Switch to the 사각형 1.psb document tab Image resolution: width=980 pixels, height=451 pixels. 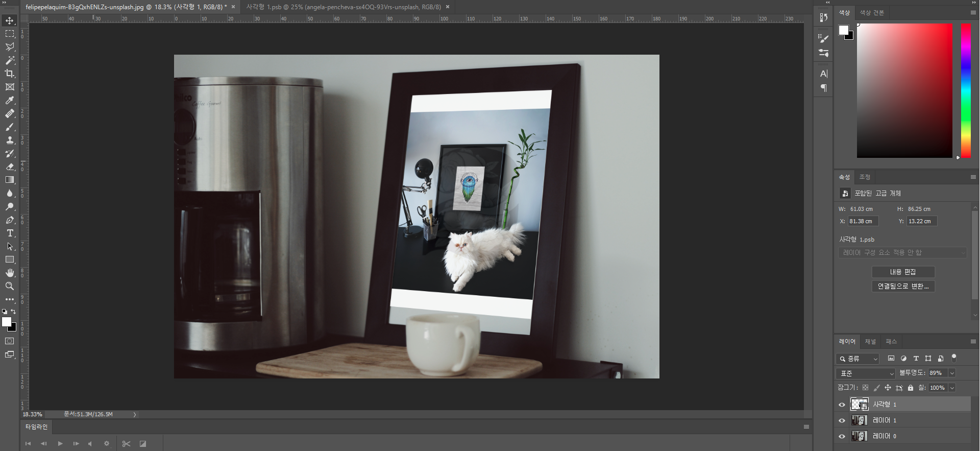[344, 7]
